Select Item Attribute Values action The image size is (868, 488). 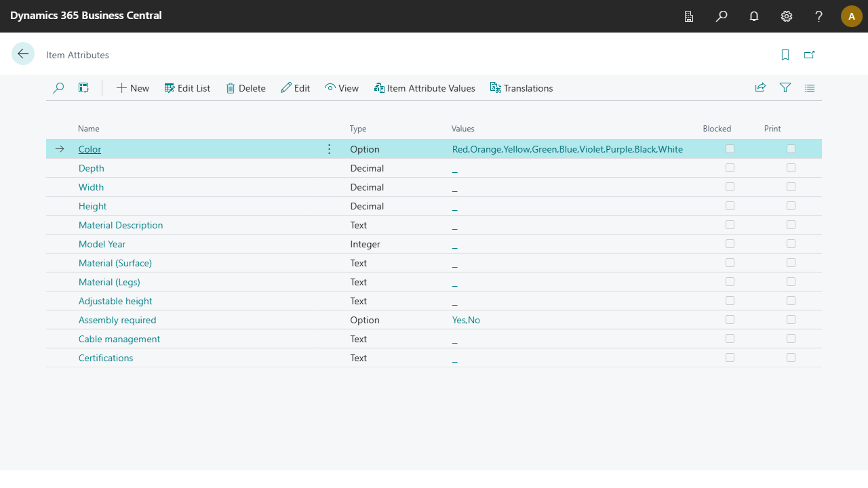pos(425,88)
